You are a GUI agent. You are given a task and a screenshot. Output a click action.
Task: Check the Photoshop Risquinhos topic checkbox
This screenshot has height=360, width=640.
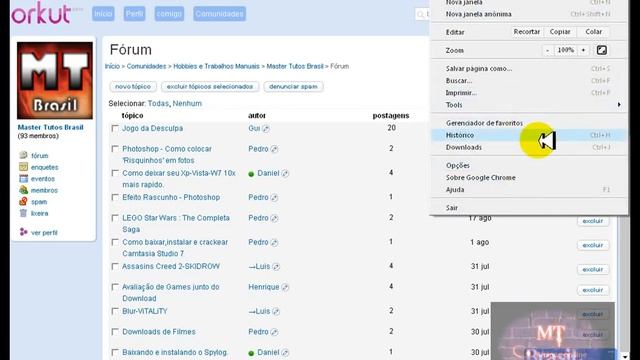[x=115, y=149]
